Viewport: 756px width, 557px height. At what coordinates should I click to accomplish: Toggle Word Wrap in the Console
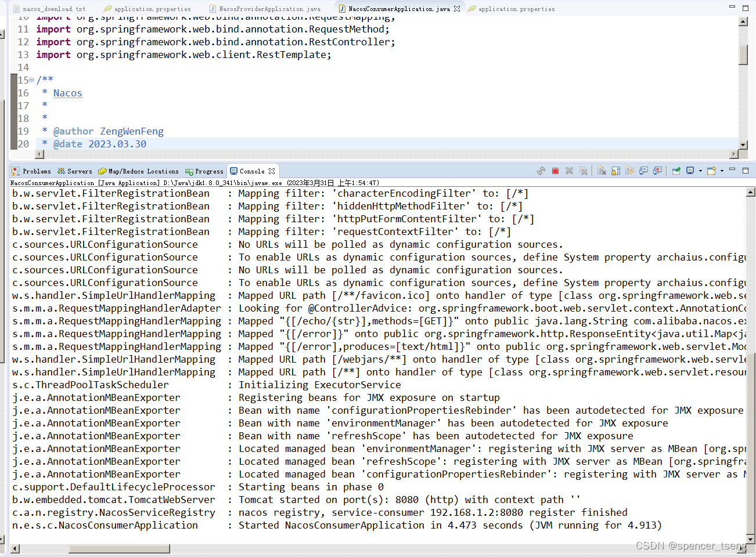629,171
